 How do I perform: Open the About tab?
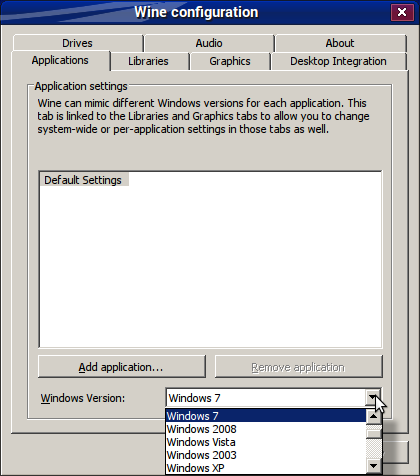click(x=340, y=43)
